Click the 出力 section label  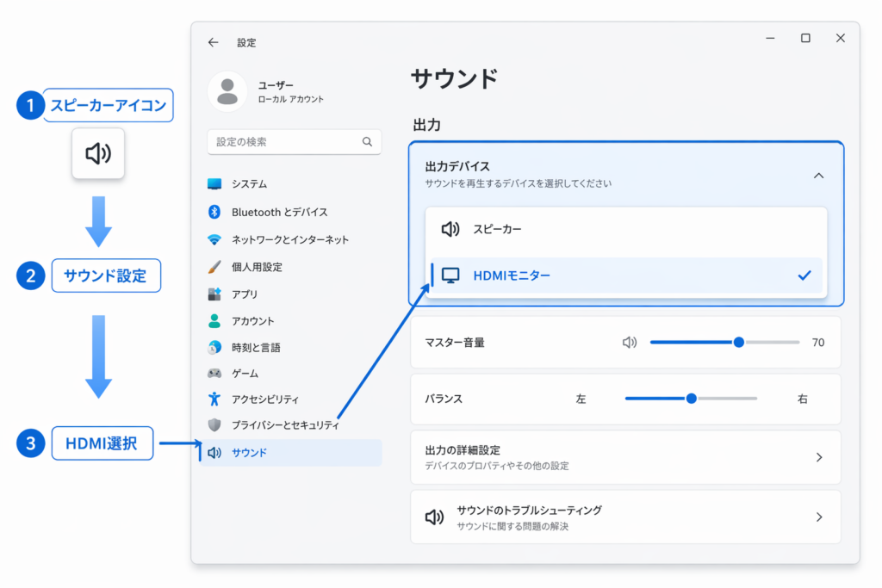(x=426, y=124)
